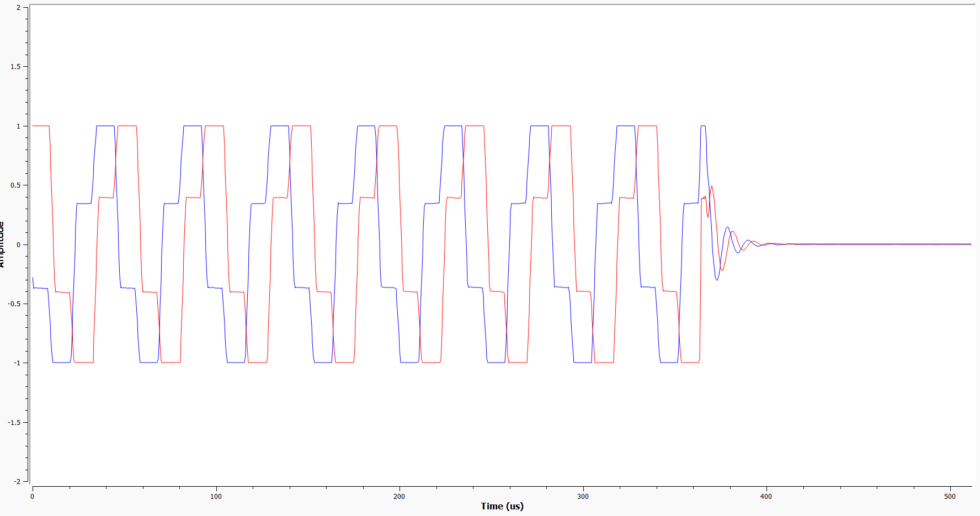Click the 2 label on amplitude axis

18,8
